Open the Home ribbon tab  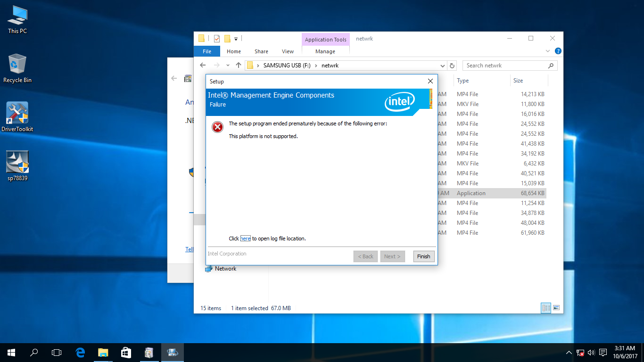coord(234,51)
